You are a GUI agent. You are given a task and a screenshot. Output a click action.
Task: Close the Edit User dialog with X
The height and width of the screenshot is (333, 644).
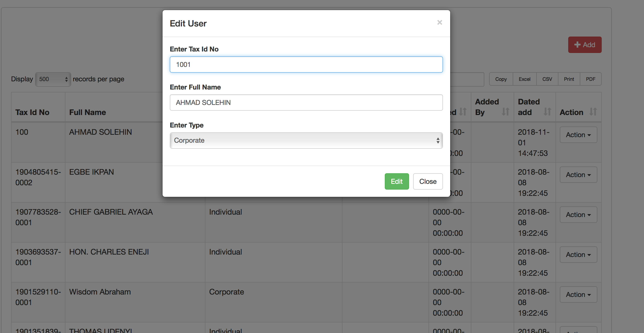click(440, 23)
